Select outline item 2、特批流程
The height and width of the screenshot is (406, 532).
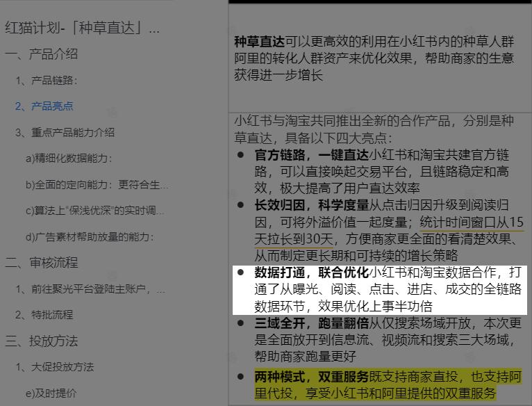(44, 315)
